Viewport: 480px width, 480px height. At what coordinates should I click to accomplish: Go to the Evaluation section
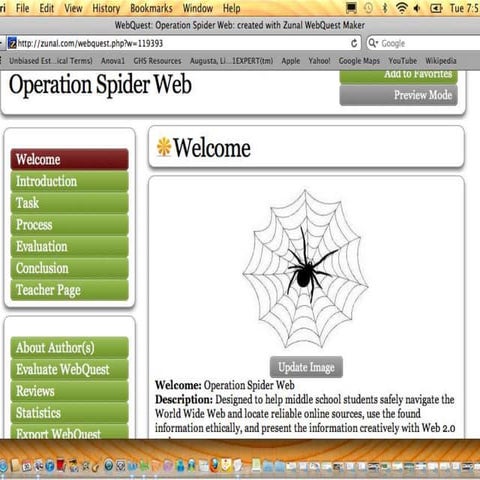pyautogui.click(x=69, y=246)
